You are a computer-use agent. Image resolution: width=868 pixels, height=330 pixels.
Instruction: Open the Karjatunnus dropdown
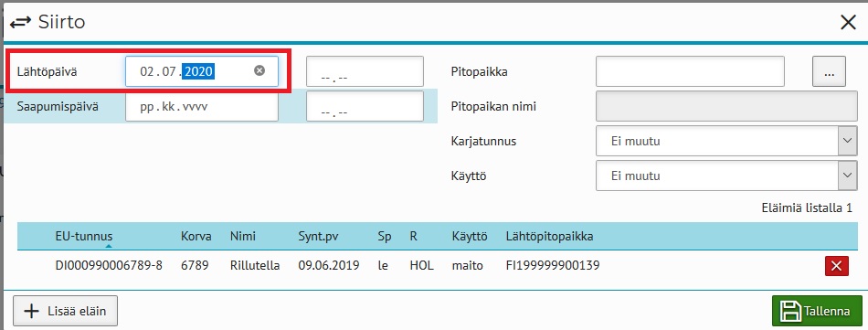[x=726, y=141]
